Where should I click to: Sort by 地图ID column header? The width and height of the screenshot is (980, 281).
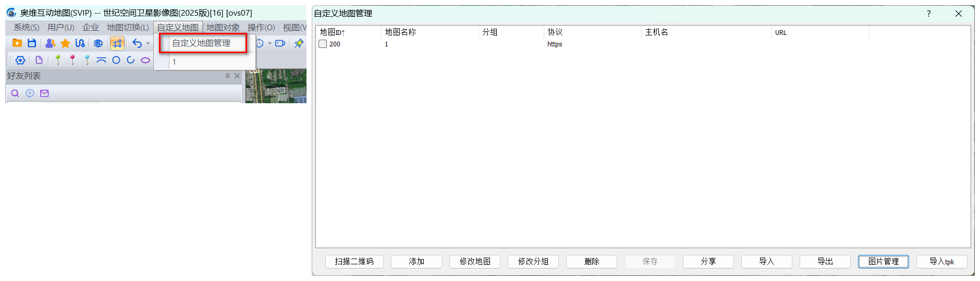pos(349,32)
